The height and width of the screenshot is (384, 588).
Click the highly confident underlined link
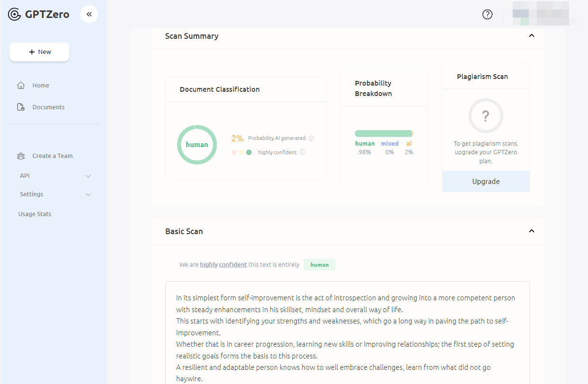click(223, 265)
